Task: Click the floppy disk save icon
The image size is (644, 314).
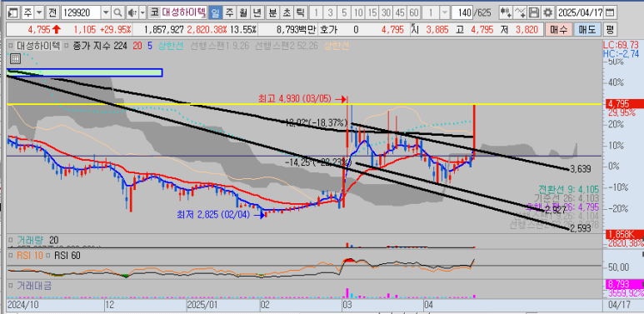Action: 533,13
